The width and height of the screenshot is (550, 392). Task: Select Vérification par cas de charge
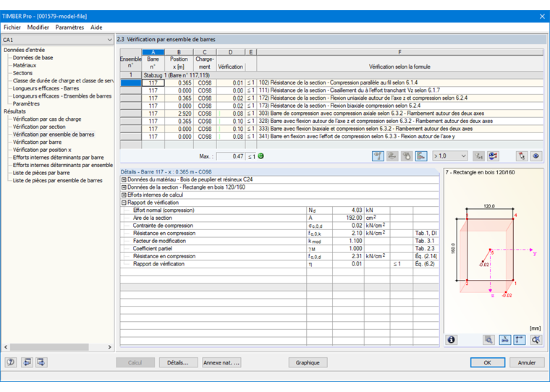(47, 119)
